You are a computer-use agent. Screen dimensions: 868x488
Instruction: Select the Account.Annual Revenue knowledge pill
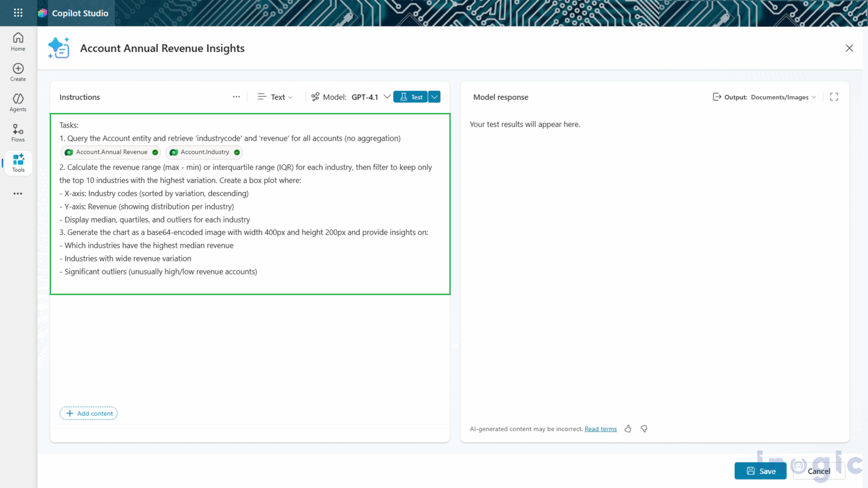(x=111, y=152)
